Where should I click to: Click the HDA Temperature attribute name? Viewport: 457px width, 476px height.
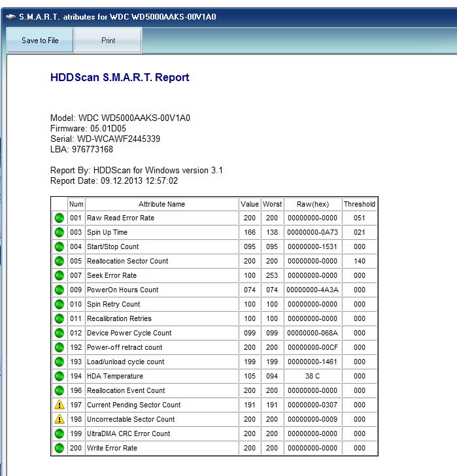(114, 376)
